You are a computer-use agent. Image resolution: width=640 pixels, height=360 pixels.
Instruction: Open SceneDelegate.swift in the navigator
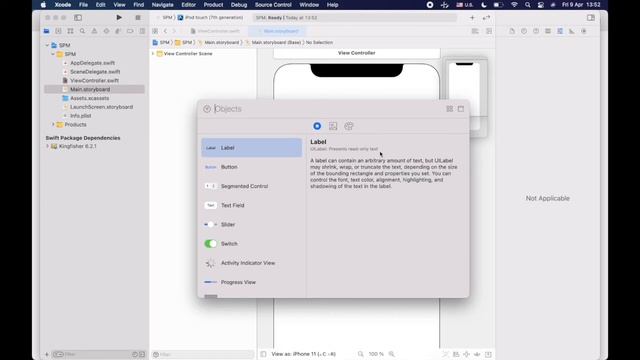(95, 71)
